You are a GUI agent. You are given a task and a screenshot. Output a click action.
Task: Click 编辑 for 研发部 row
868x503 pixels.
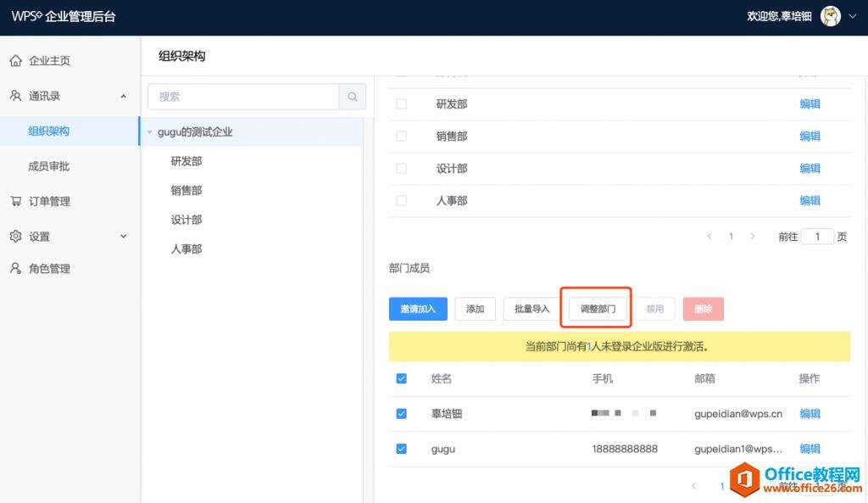[810, 103]
